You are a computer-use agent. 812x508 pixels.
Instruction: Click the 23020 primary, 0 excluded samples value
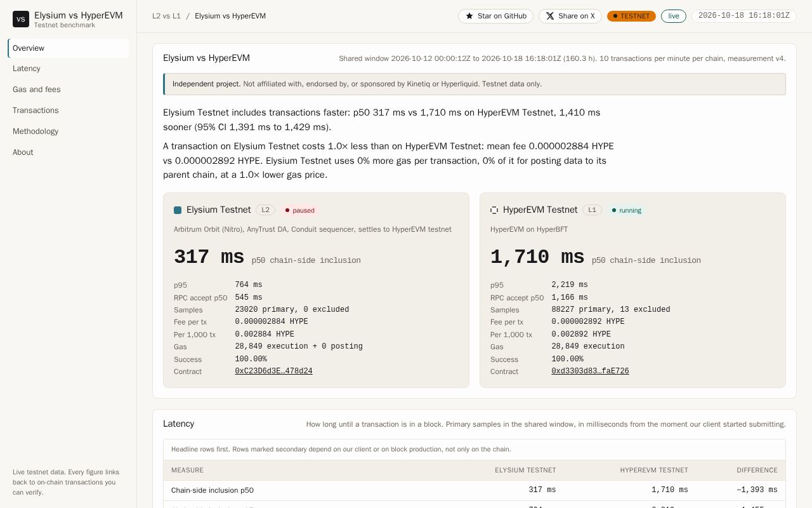[292, 310]
